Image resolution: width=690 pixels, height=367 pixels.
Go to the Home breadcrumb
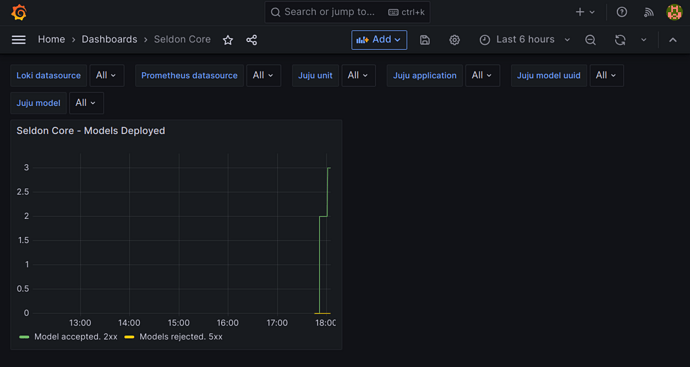click(x=51, y=40)
